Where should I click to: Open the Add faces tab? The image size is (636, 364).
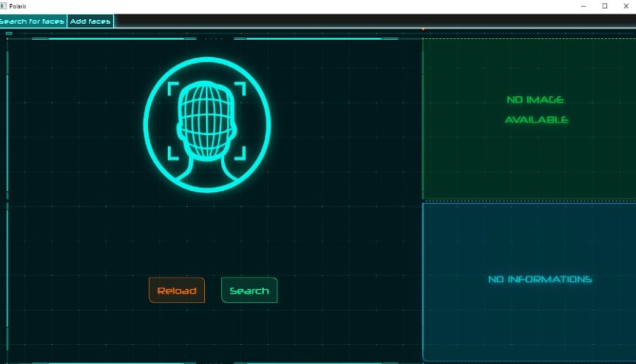[91, 21]
